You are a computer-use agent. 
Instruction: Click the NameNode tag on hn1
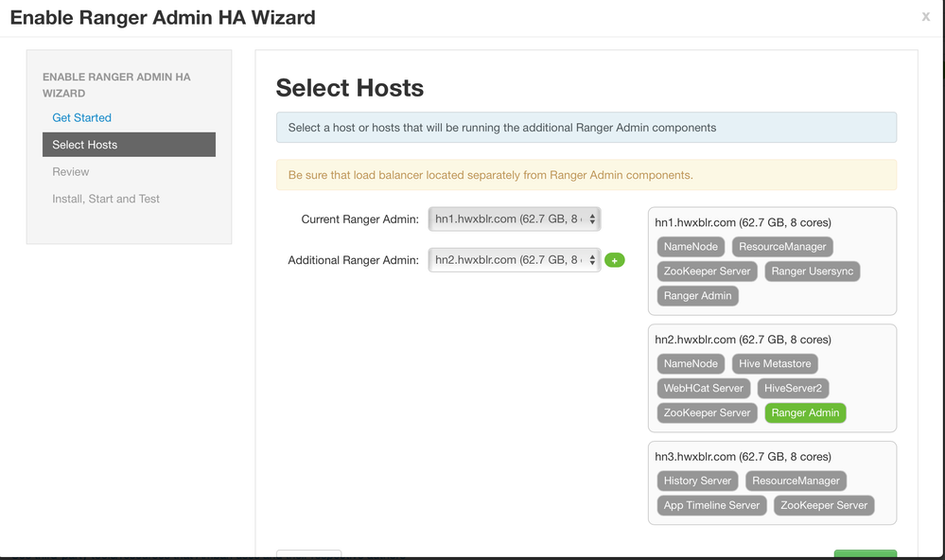point(691,247)
